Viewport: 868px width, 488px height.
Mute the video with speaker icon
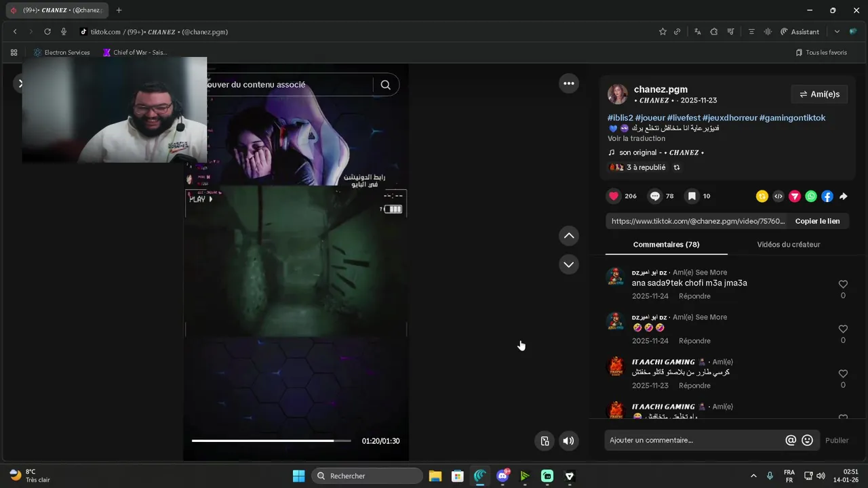pyautogui.click(x=568, y=441)
